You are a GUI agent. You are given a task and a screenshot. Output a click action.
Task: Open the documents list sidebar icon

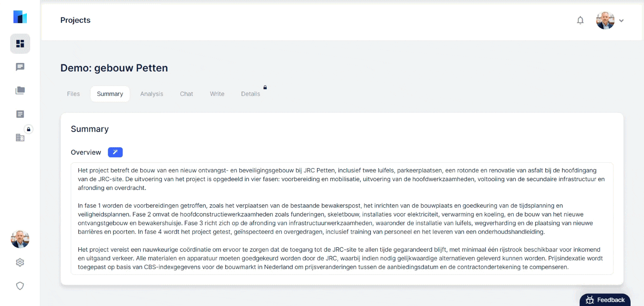coord(20,114)
